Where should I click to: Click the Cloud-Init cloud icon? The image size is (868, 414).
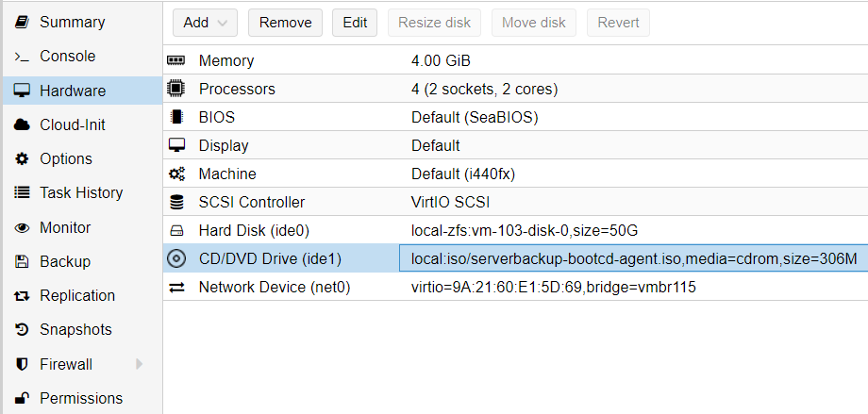point(21,125)
